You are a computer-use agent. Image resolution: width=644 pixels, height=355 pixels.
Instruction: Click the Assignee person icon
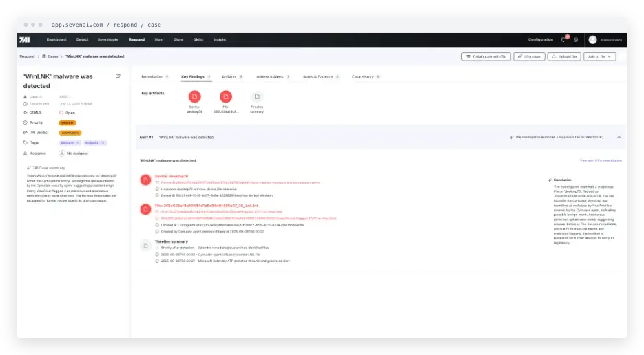(x=25, y=153)
